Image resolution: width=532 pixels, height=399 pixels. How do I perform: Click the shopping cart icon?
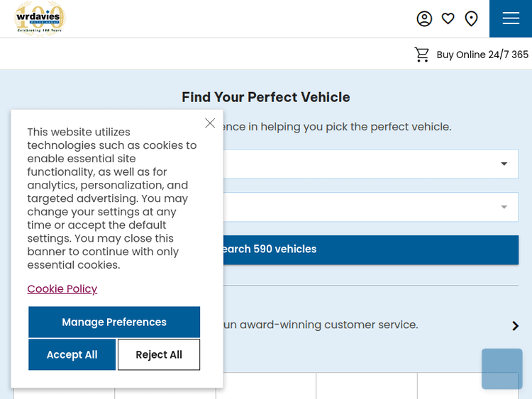(422, 55)
